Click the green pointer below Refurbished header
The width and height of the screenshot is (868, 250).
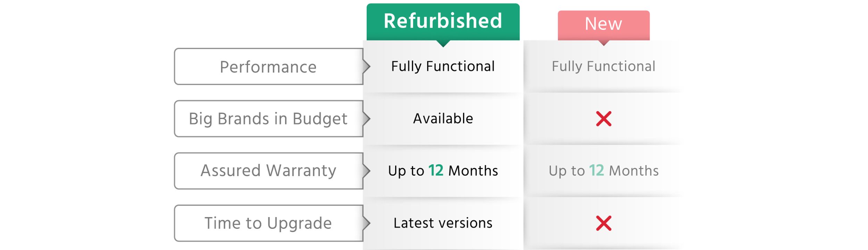point(443,43)
